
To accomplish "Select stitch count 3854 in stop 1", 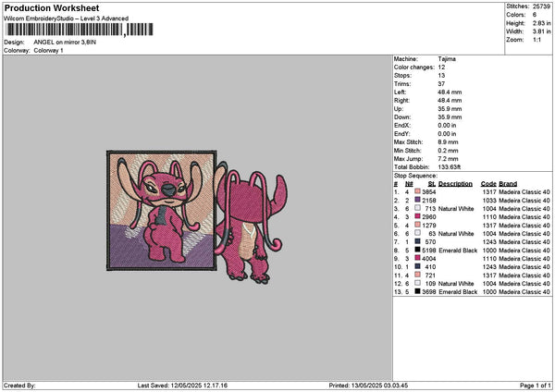I will [429, 192].
